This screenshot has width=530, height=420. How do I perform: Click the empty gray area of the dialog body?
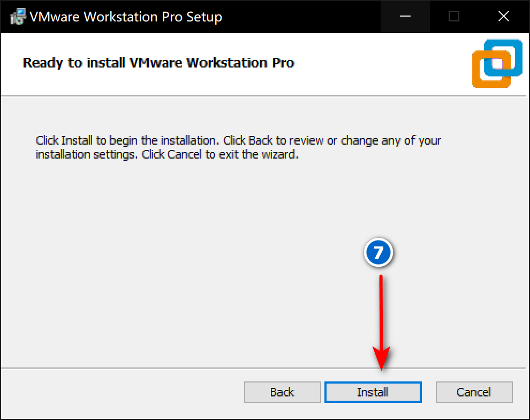[161, 257]
